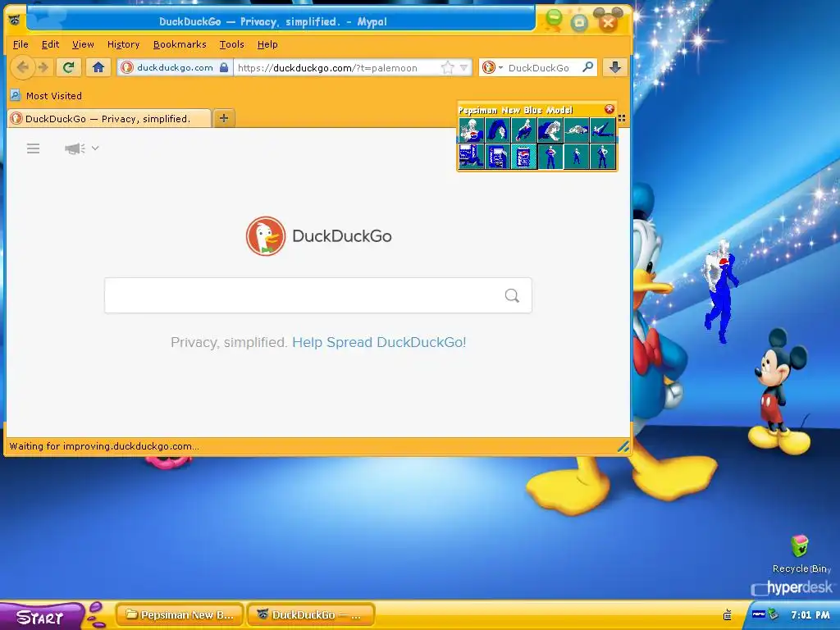The width and height of the screenshot is (840, 630).
Task: Open DuckDuckGo hamburger menu on page
Action: click(33, 148)
